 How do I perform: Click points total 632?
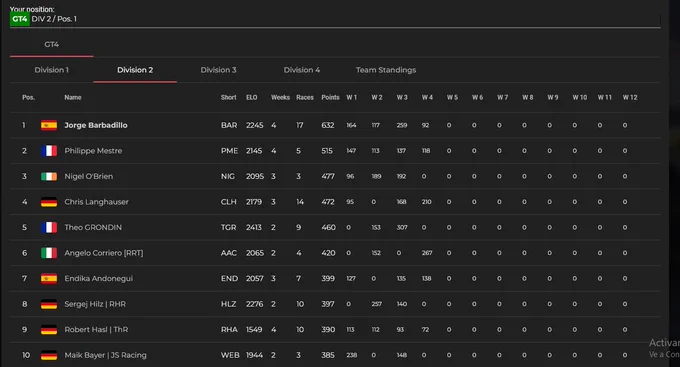click(x=328, y=125)
